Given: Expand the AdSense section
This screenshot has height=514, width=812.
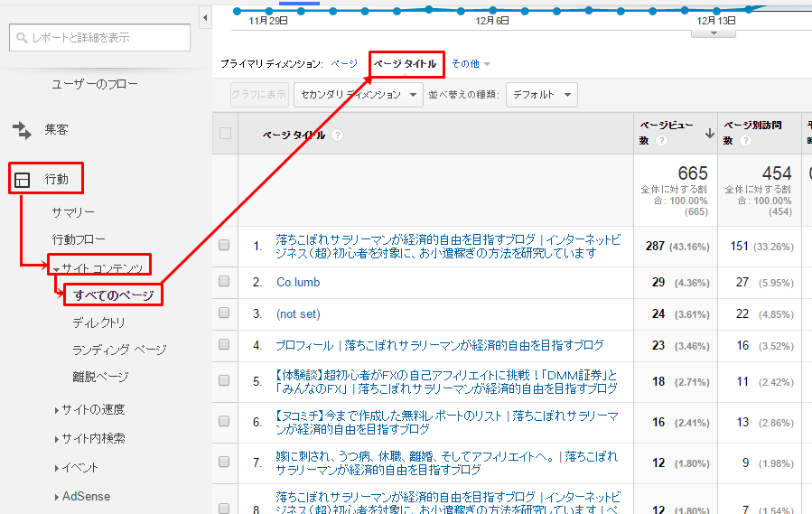Looking at the screenshot, I should [x=56, y=498].
